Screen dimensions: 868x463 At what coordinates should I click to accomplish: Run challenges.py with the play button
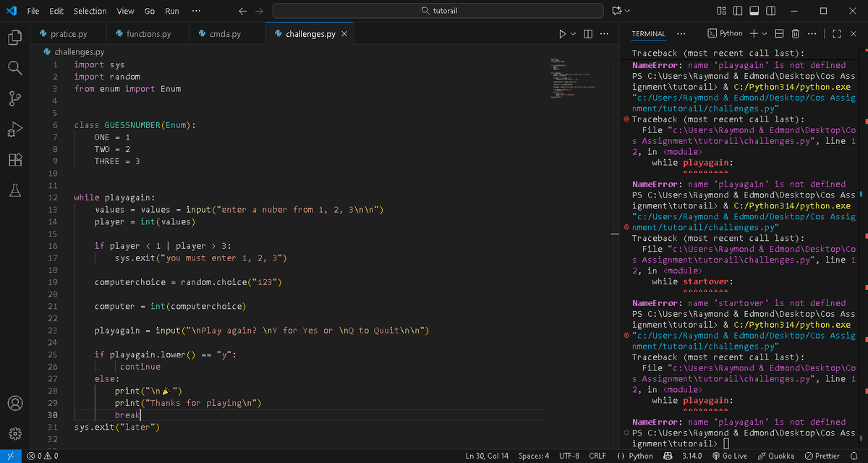pyautogui.click(x=563, y=33)
